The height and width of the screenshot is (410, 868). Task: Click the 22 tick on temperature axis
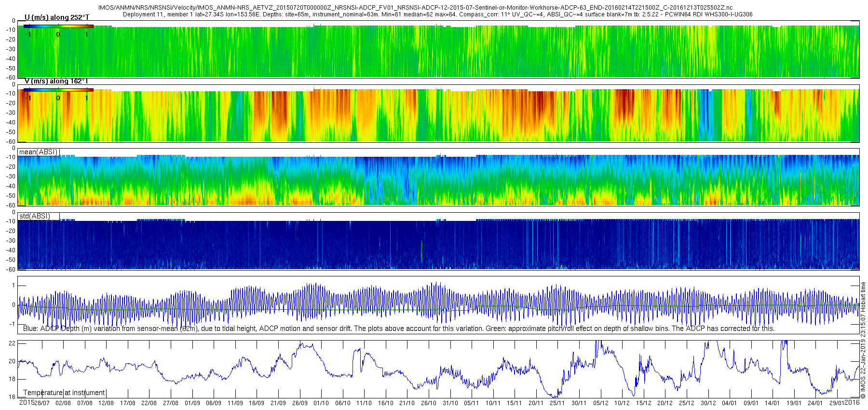pyautogui.click(x=13, y=343)
